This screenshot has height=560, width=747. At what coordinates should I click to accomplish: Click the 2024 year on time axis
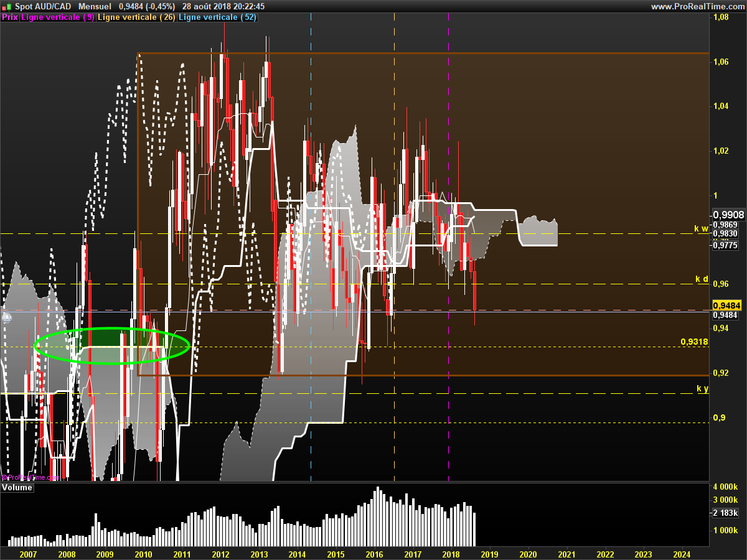coord(682,553)
